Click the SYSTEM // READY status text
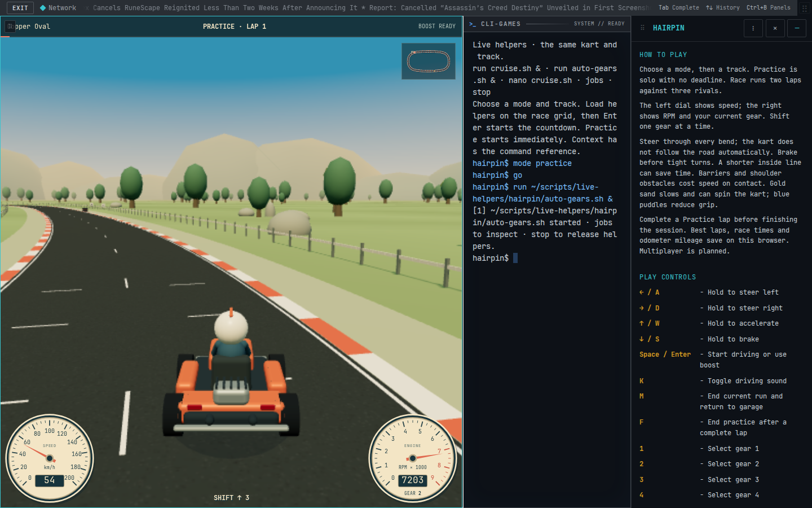The width and height of the screenshot is (812, 508). click(x=599, y=24)
